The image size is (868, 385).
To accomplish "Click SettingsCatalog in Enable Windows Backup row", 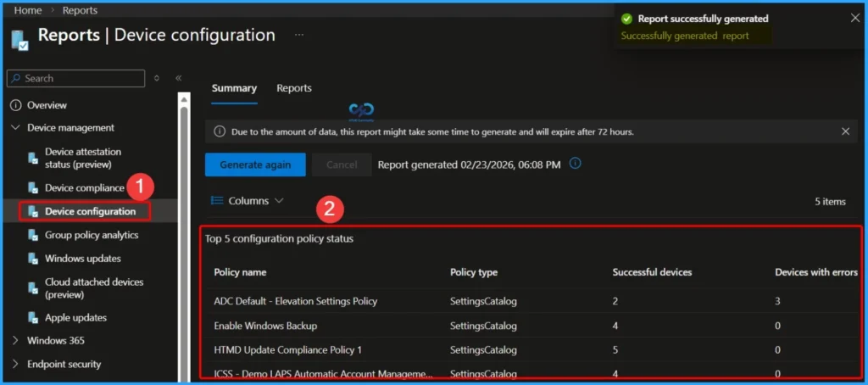I will point(483,326).
